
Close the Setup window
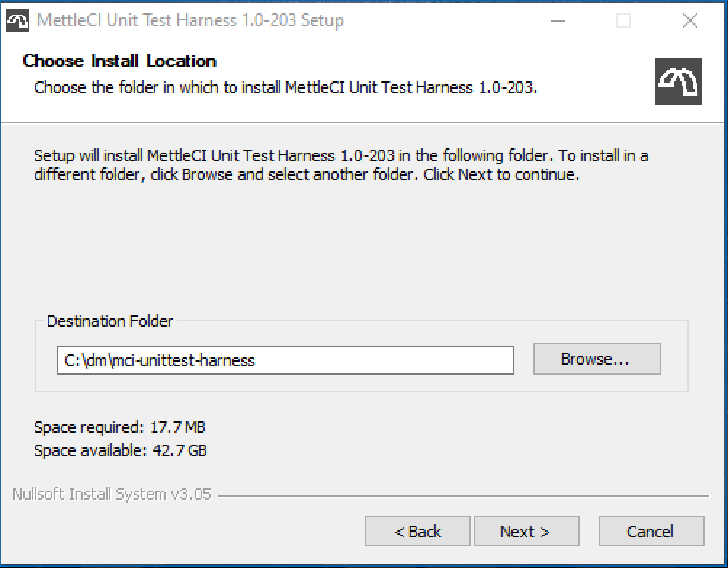pyautogui.click(x=689, y=20)
